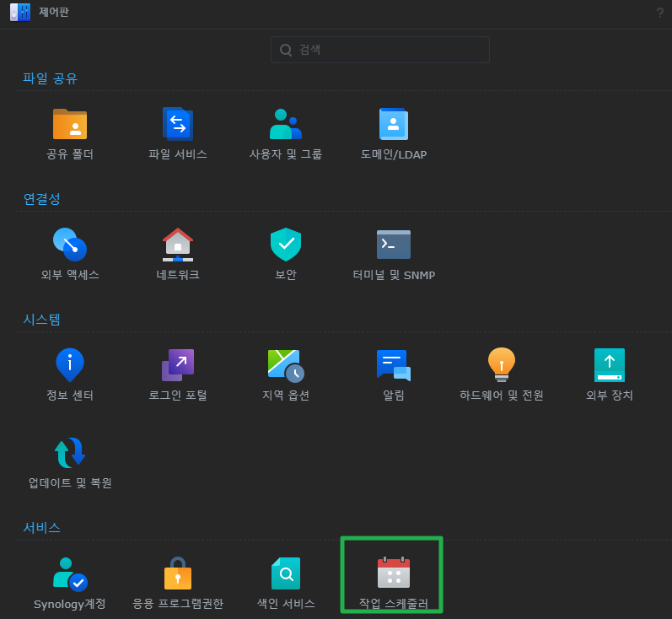672x619 pixels.
Task: Open 색인 서비스 (Indexing Service)
Action: click(x=286, y=573)
